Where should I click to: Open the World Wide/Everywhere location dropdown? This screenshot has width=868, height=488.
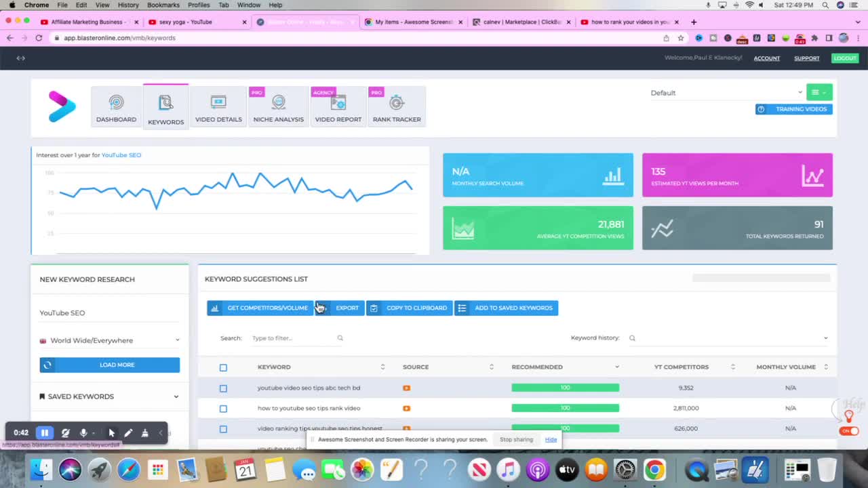coord(110,340)
